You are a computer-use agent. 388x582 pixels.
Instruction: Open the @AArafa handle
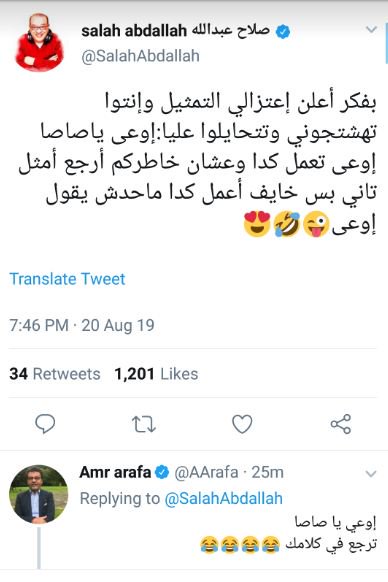[206, 473]
